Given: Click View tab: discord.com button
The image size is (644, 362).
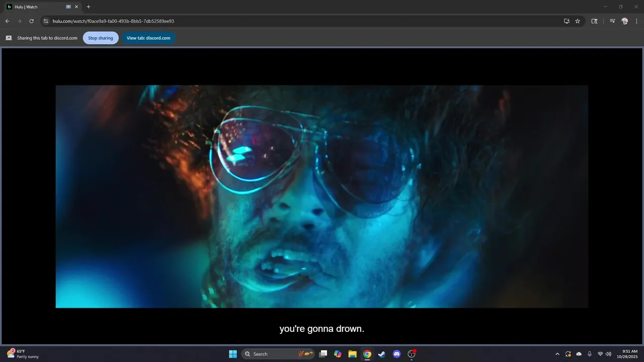Looking at the screenshot, I should pyautogui.click(x=148, y=38).
